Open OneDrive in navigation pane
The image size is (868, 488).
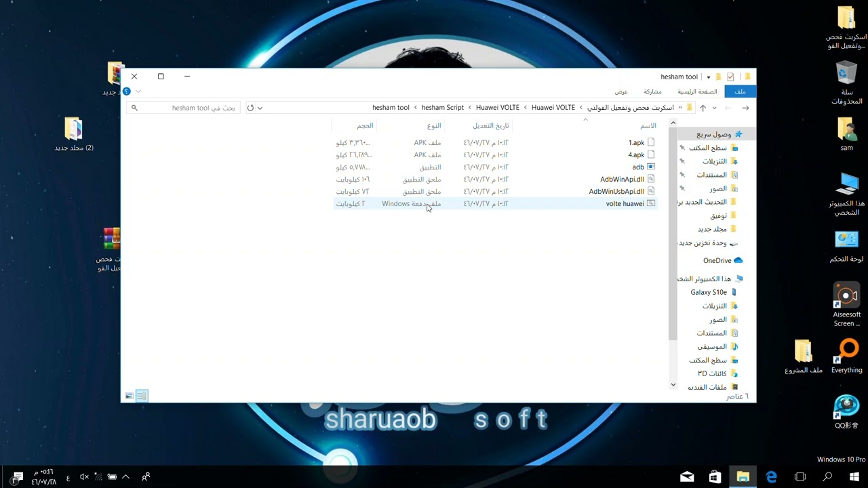point(723,260)
